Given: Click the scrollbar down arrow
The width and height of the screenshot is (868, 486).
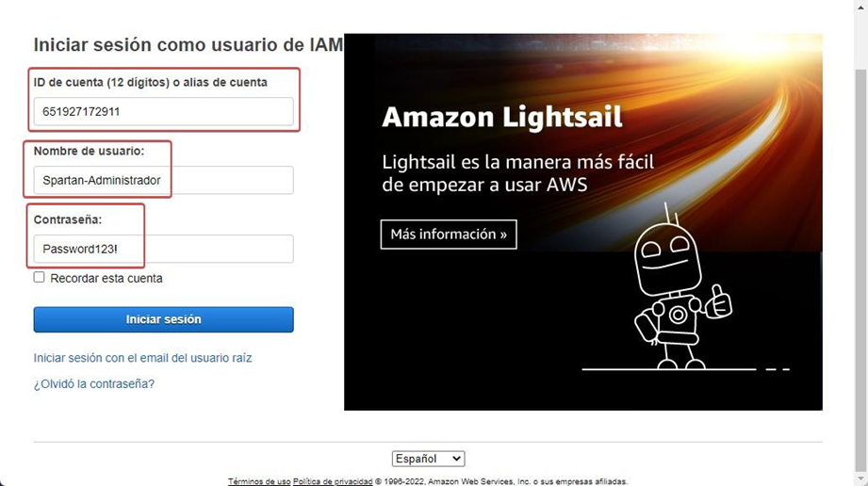Looking at the screenshot, I should 860,478.
